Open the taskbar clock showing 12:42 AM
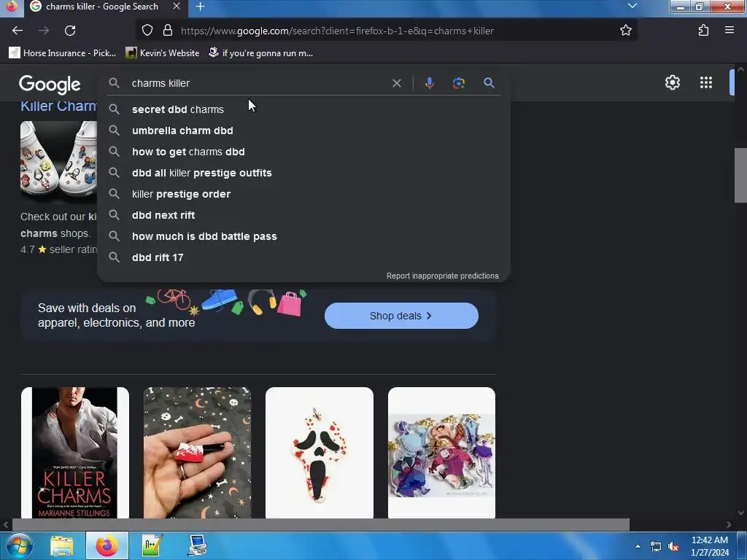747x560 pixels. pyautogui.click(x=709, y=546)
